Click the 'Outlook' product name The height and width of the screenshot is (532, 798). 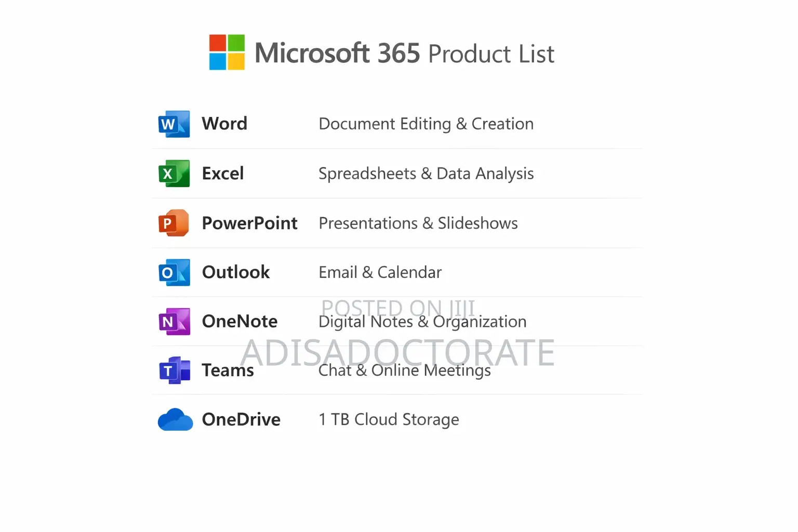tap(236, 272)
